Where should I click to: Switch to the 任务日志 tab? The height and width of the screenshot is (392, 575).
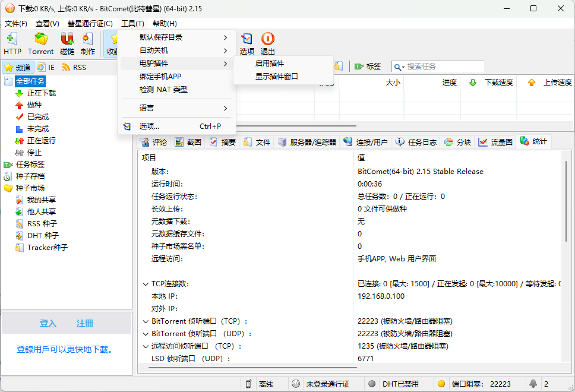pos(416,142)
